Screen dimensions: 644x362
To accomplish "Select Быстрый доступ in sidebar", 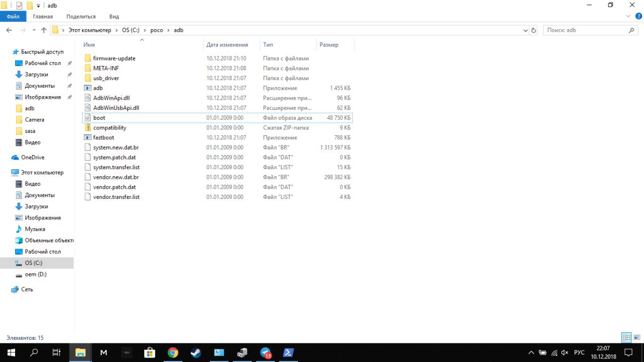I will [x=42, y=52].
